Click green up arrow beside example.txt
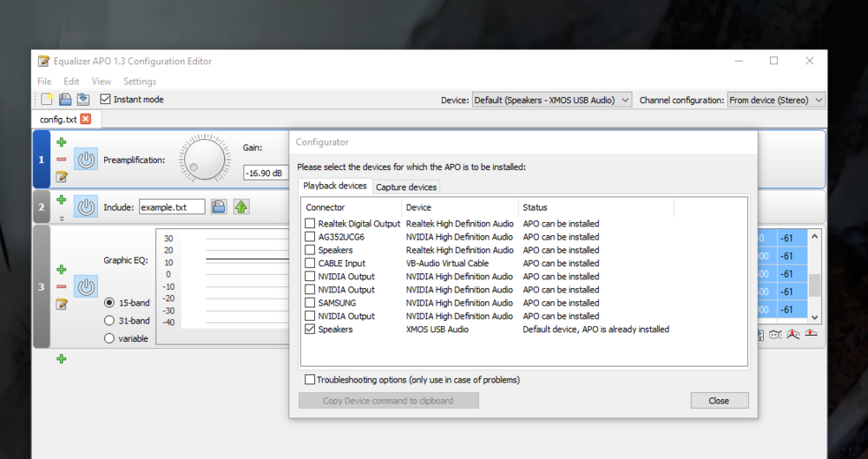868x459 pixels. [x=240, y=207]
